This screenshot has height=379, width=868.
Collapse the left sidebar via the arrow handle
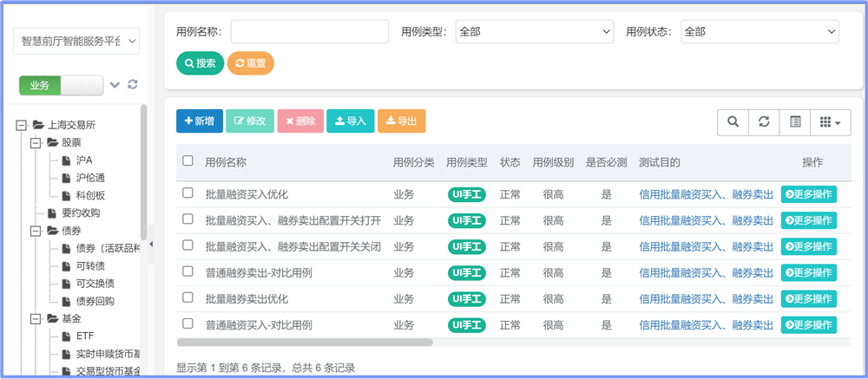tap(151, 244)
